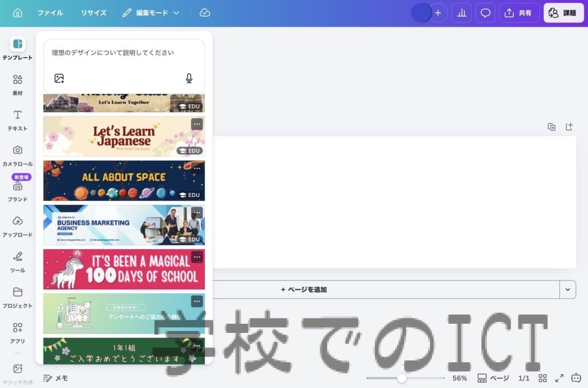Click the home icon in top bar

[18, 13]
